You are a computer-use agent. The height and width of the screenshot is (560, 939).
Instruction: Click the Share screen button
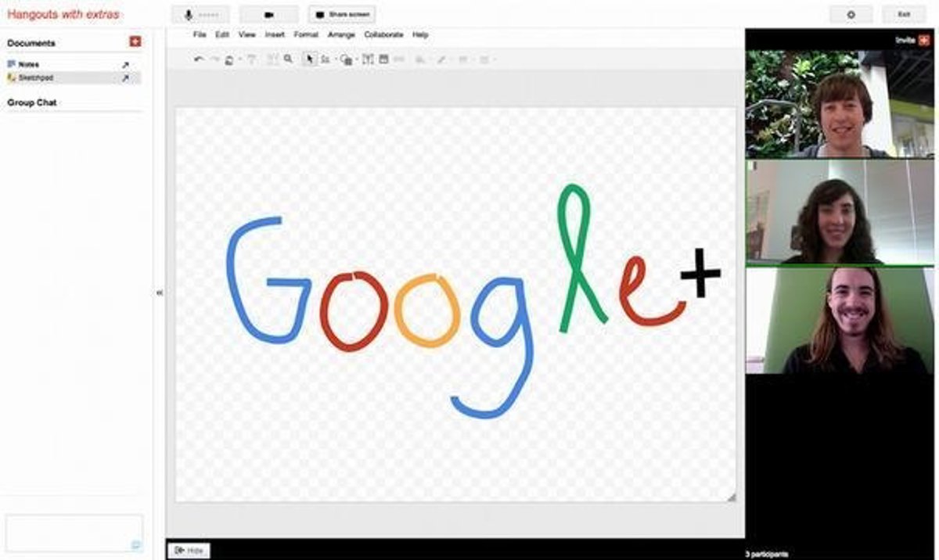[x=342, y=14]
